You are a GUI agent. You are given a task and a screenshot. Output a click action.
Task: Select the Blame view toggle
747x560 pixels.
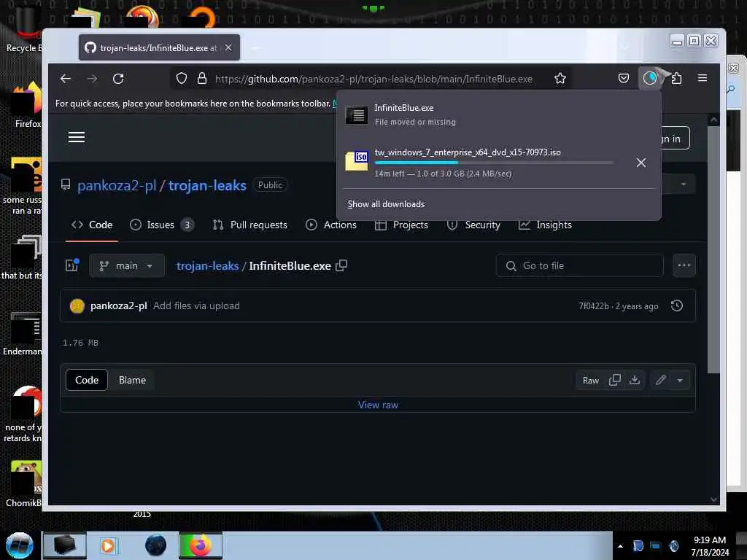(x=133, y=380)
